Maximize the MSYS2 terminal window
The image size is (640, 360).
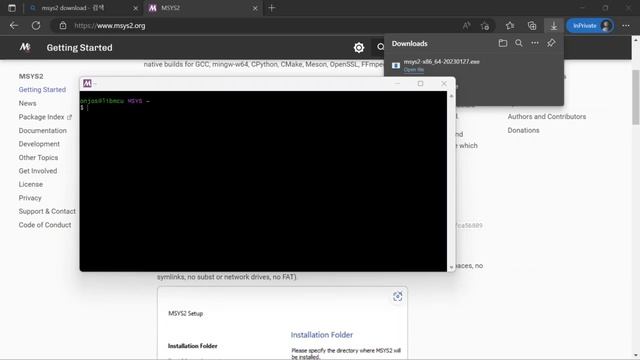420,83
